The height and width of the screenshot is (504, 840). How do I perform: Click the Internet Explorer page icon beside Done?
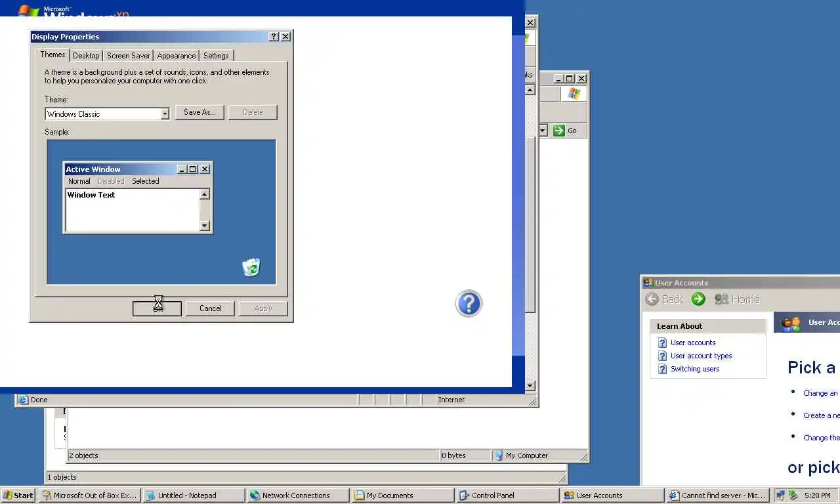pyautogui.click(x=24, y=400)
